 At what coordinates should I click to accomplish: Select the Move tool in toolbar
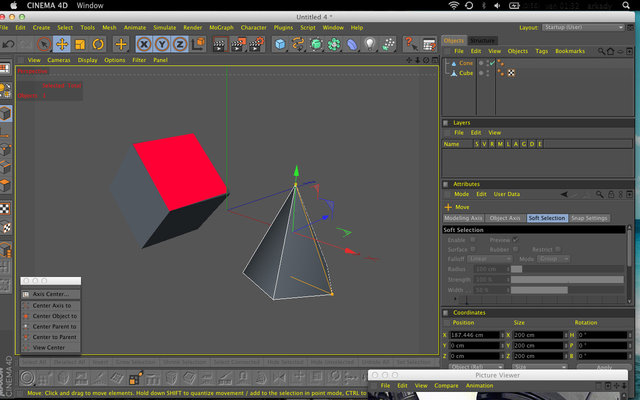(62, 44)
